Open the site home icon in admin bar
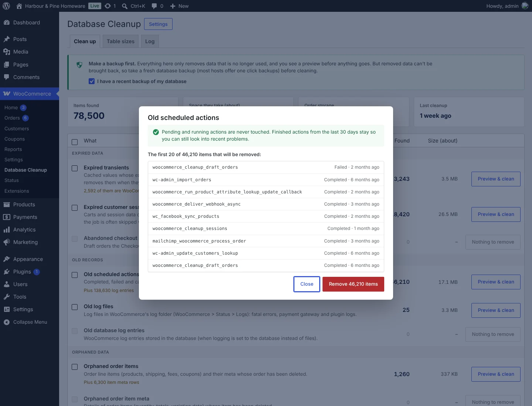532x406 pixels. pyautogui.click(x=19, y=6)
